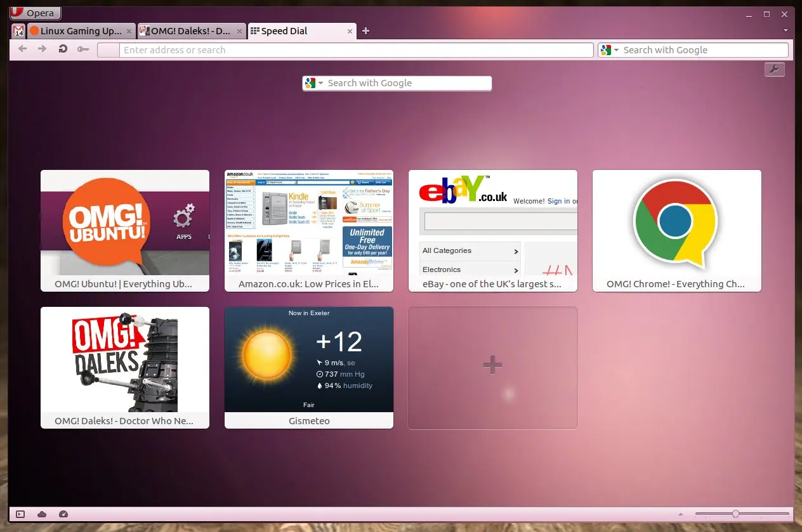Reload the current page
This screenshot has width=802, height=532.
click(x=62, y=49)
